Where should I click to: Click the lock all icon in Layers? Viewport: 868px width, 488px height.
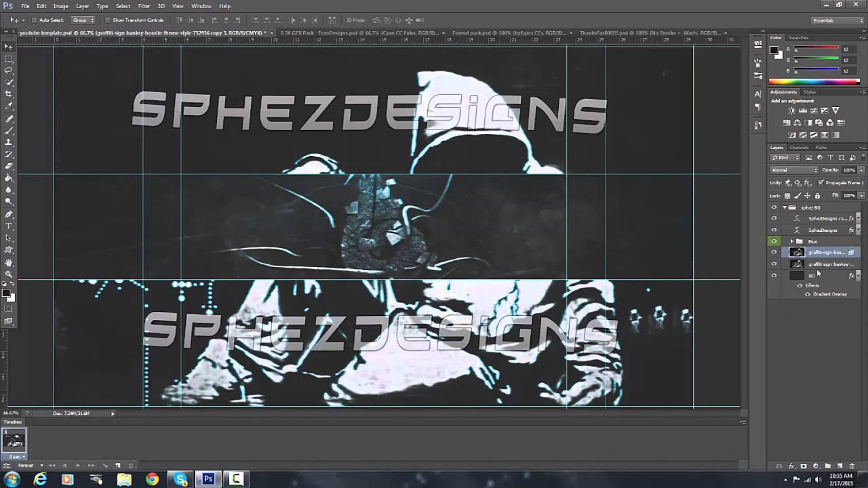click(817, 196)
